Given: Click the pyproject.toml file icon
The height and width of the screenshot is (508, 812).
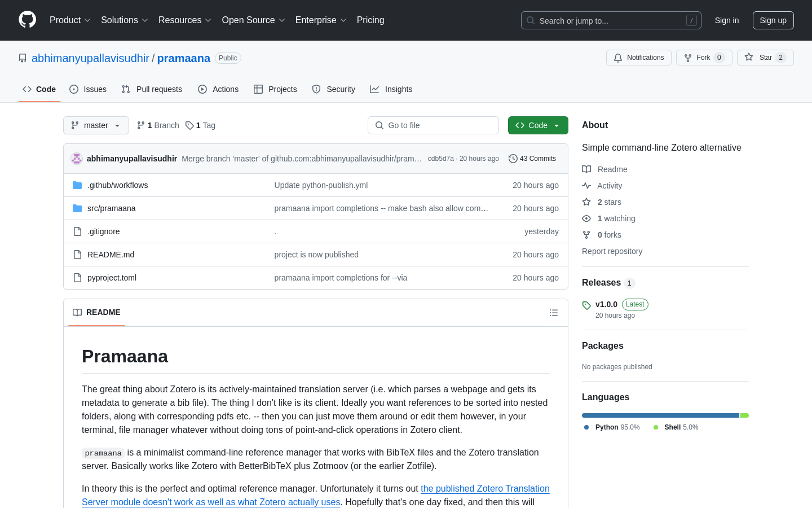Looking at the screenshot, I should coord(77,278).
